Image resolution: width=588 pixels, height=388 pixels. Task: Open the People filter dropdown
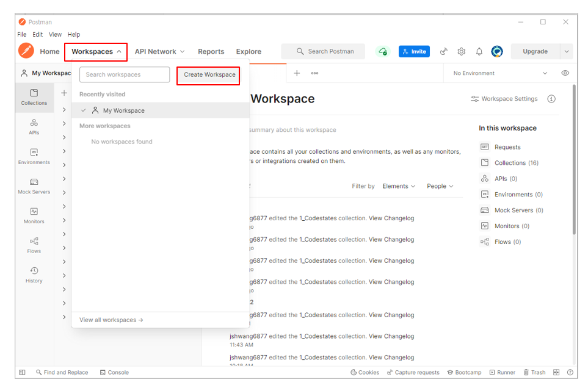point(440,186)
